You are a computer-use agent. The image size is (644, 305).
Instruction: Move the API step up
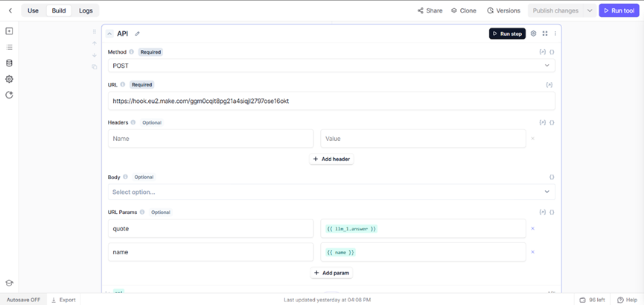[95, 43]
